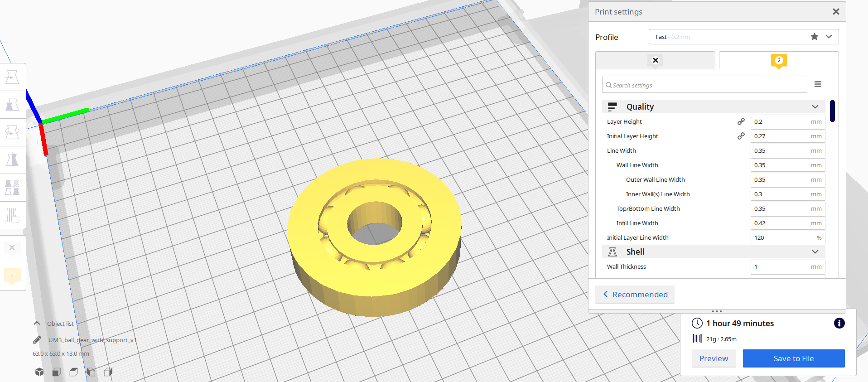Select the Mirror tool in the left toolbar

coord(12,160)
